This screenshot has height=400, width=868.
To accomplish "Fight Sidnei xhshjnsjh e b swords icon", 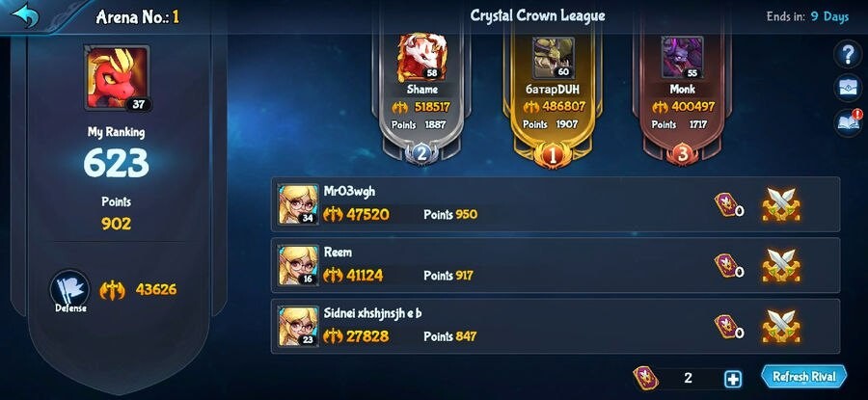I will click(x=781, y=327).
